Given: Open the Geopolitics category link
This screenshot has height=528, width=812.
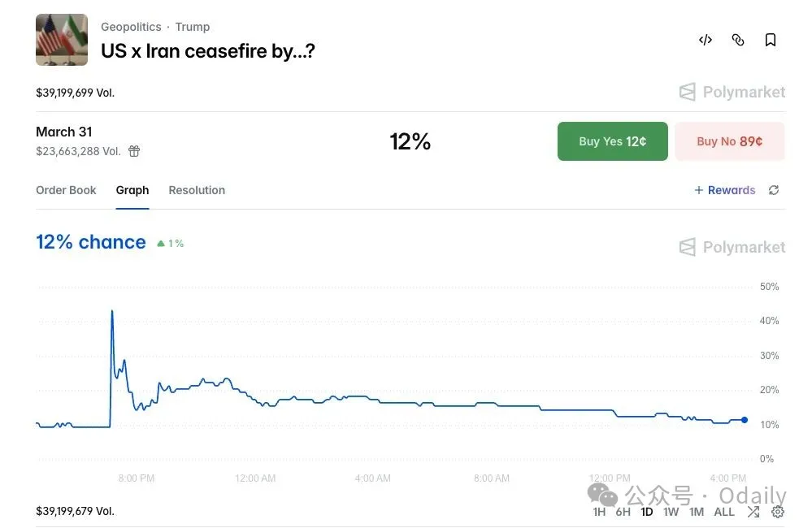Looking at the screenshot, I should click(130, 27).
